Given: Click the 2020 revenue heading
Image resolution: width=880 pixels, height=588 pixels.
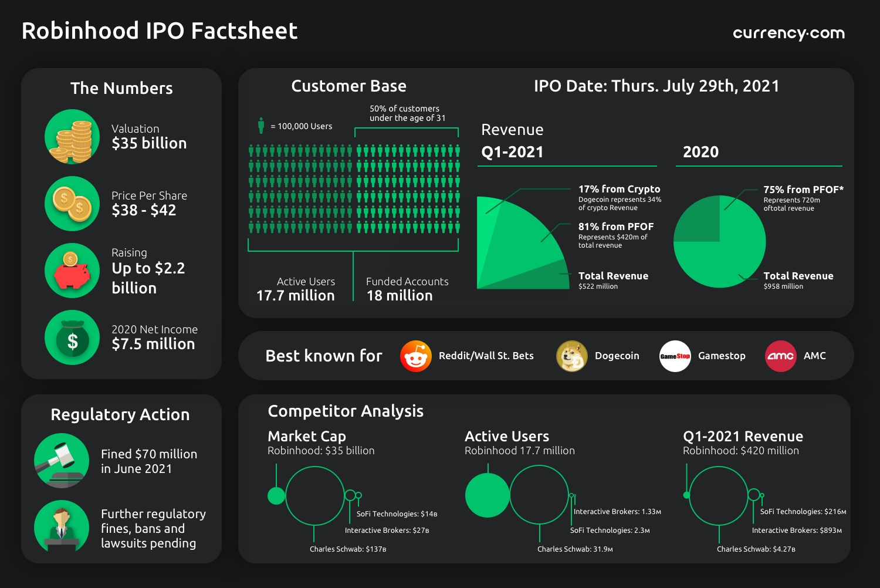Looking at the screenshot, I should pyautogui.click(x=700, y=152).
